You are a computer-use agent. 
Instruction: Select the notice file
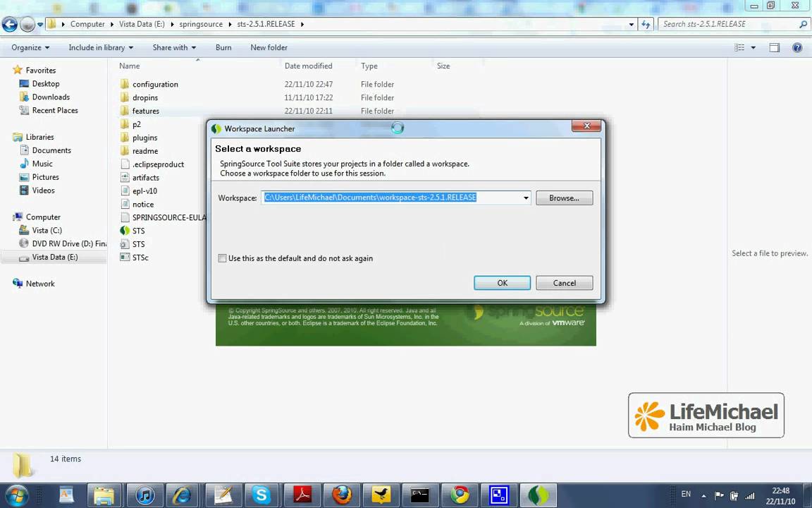click(142, 204)
